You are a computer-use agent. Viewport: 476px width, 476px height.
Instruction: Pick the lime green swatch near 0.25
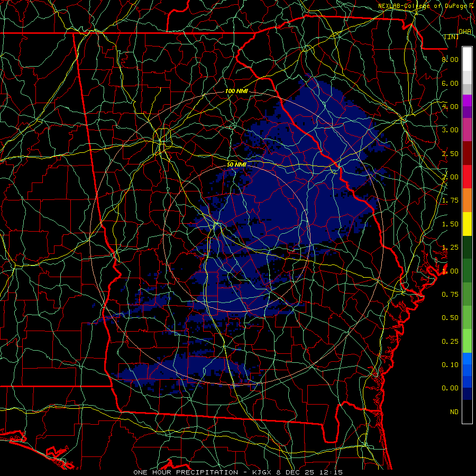pos(467,341)
